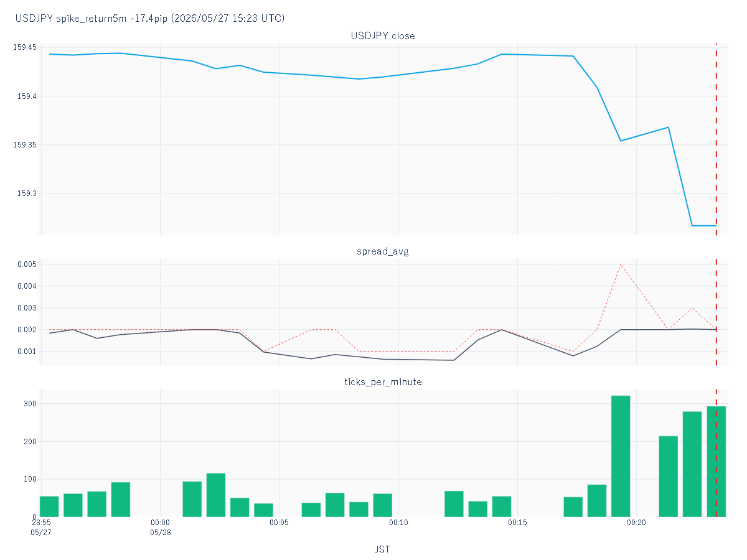Image resolution: width=747 pixels, height=560 pixels.
Task: Click the 00:05 x-axis tick label
Action: tap(279, 523)
